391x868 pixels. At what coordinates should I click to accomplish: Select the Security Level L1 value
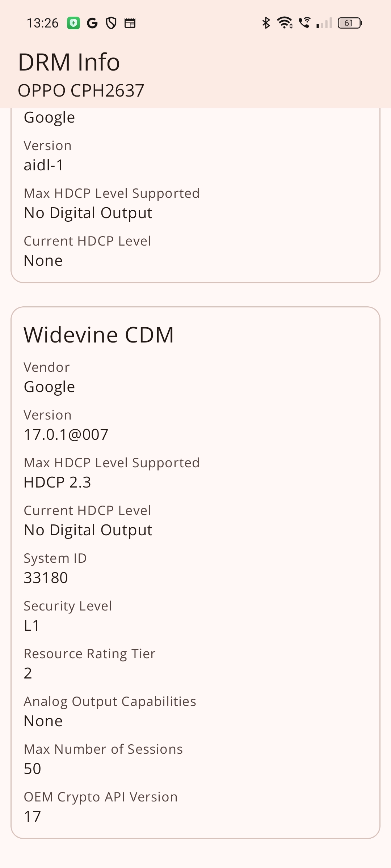click(31, 625)
